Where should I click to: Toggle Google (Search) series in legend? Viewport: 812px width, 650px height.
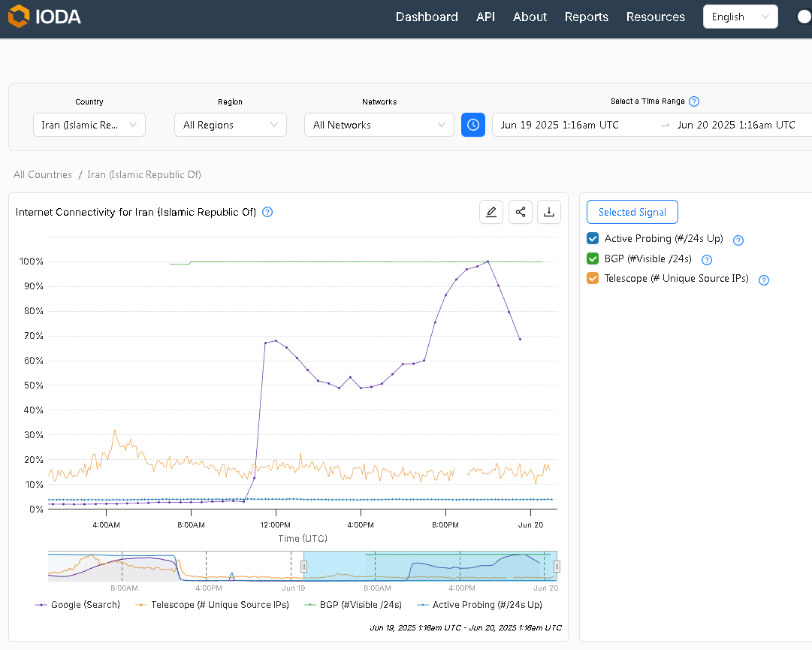coord(77,604)
